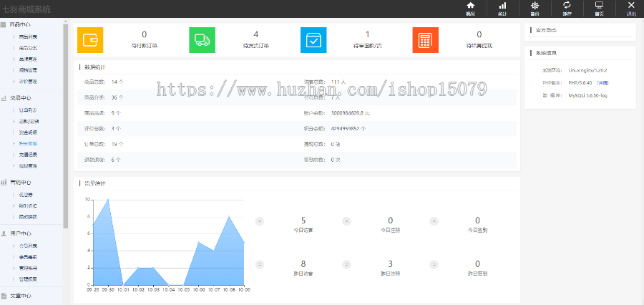Click the 交易中心 bar chart sidebar icon
Image resolution: width=644 pixels, height=305 pixels.
click(x=4, y=98)
